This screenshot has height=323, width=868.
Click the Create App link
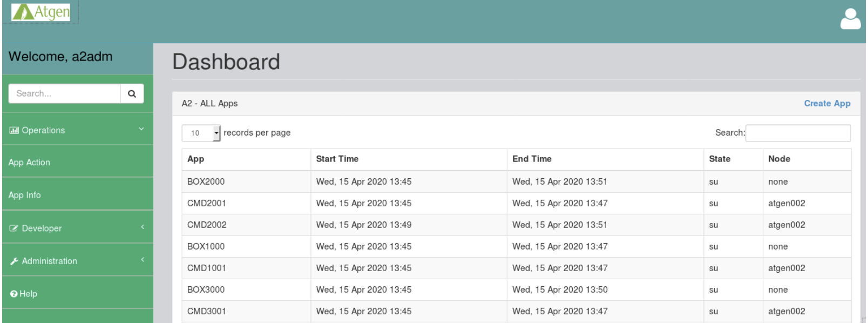click(x=827, y=103)
